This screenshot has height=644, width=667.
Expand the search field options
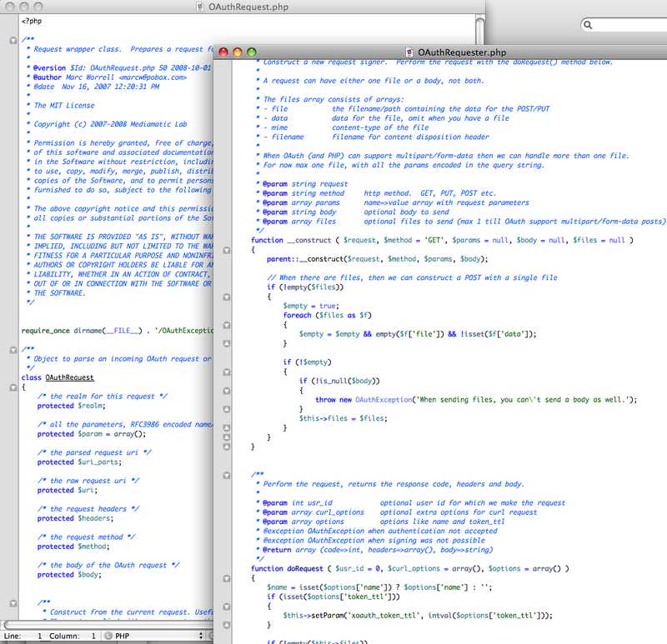[x=586, y=25]
